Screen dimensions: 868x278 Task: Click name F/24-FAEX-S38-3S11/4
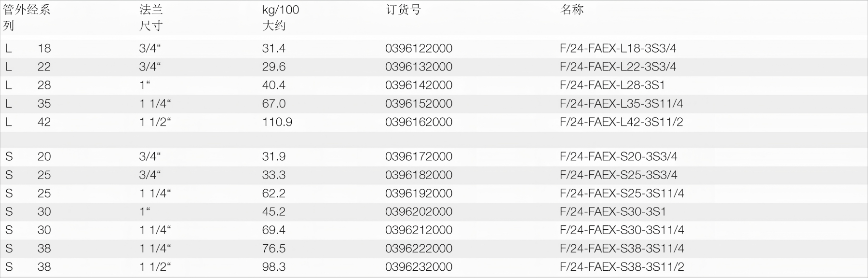tap(622, 249)
